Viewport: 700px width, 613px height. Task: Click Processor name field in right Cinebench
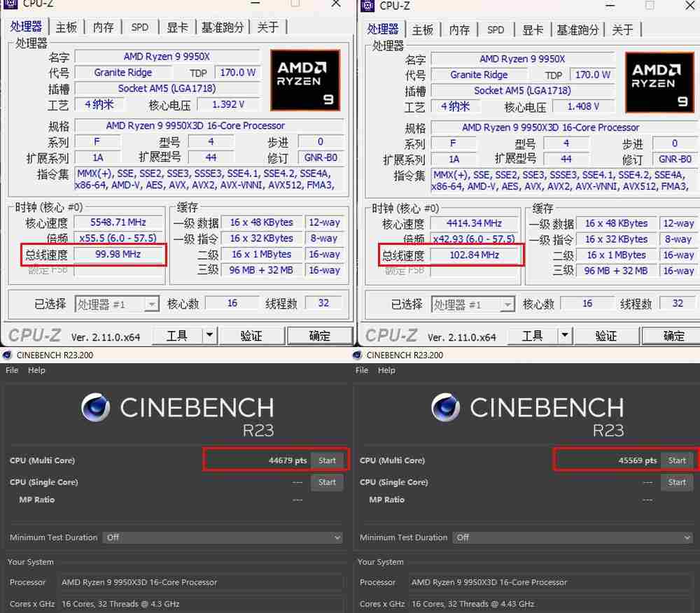[x=552, y=582]
